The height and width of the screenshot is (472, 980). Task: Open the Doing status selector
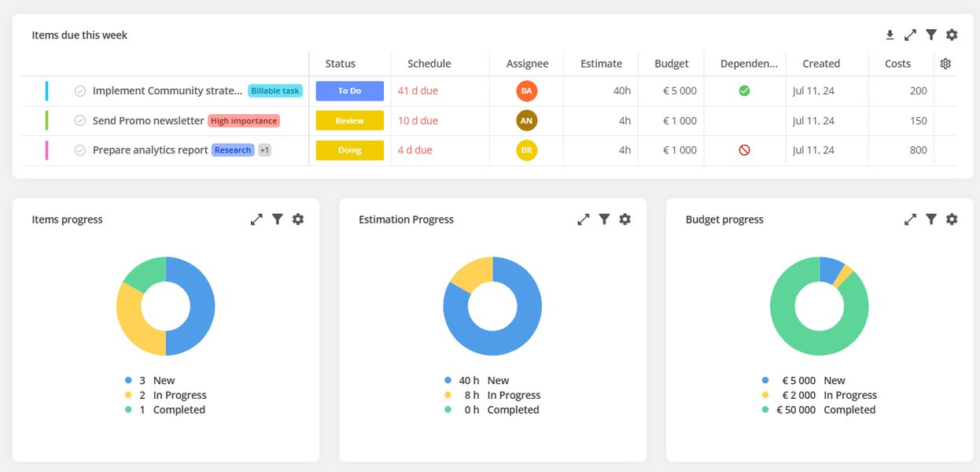click(349, 149)
